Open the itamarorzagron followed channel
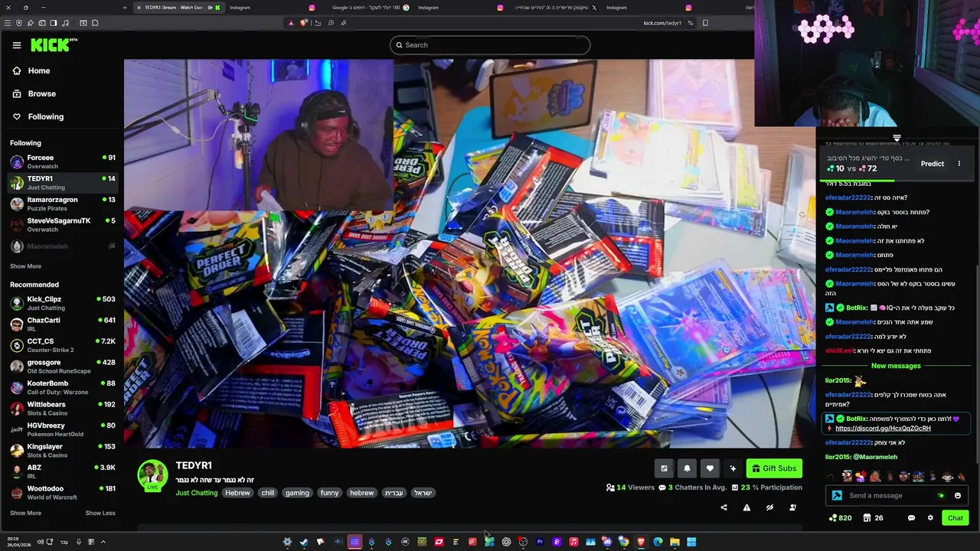The height and width of the screenshot is (551, 980). (x=62, y=204)
